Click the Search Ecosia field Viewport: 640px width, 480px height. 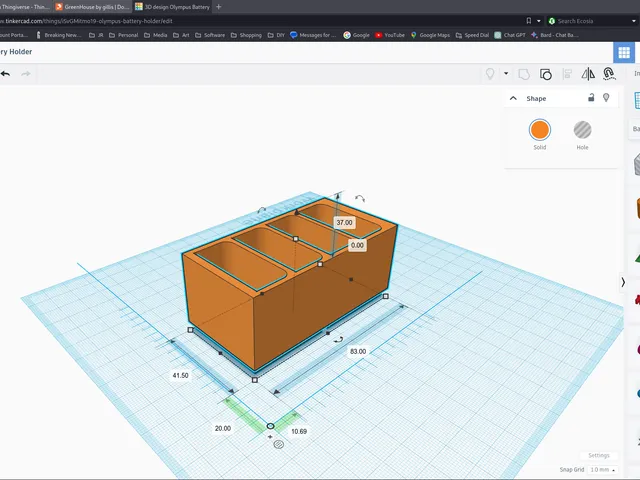[588, 21]
